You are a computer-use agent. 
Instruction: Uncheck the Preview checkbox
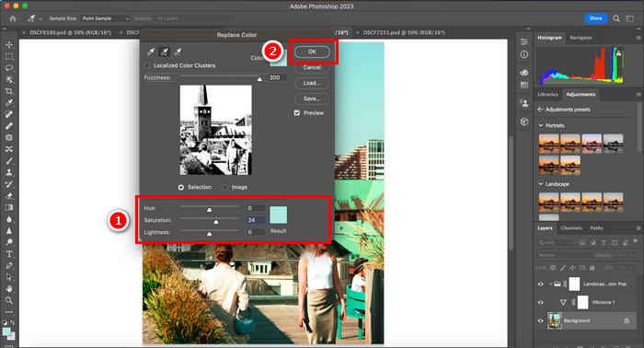297,112
